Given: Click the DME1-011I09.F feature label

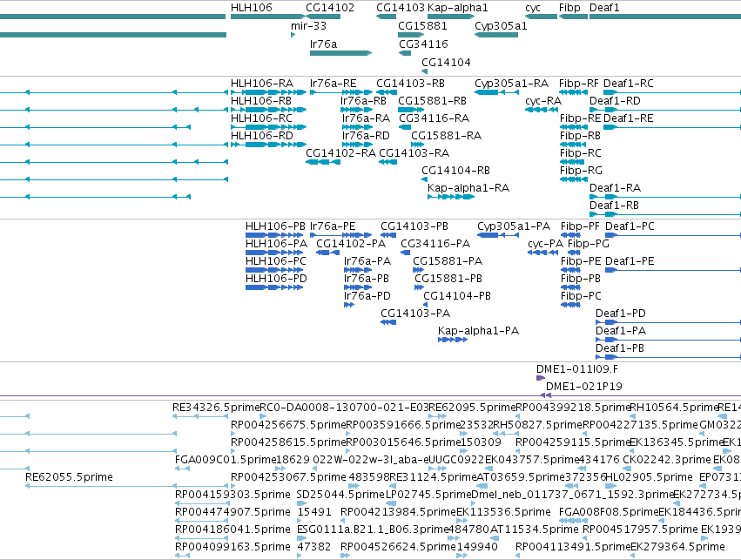Looking at the screenshot, I should coord(577,369).
